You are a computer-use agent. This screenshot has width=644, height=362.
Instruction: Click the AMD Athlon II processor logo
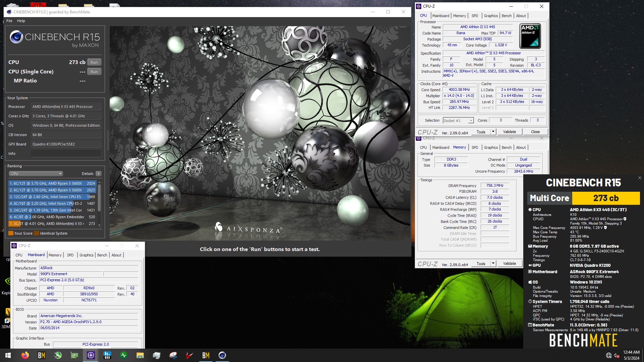click(x=530, y=36)
